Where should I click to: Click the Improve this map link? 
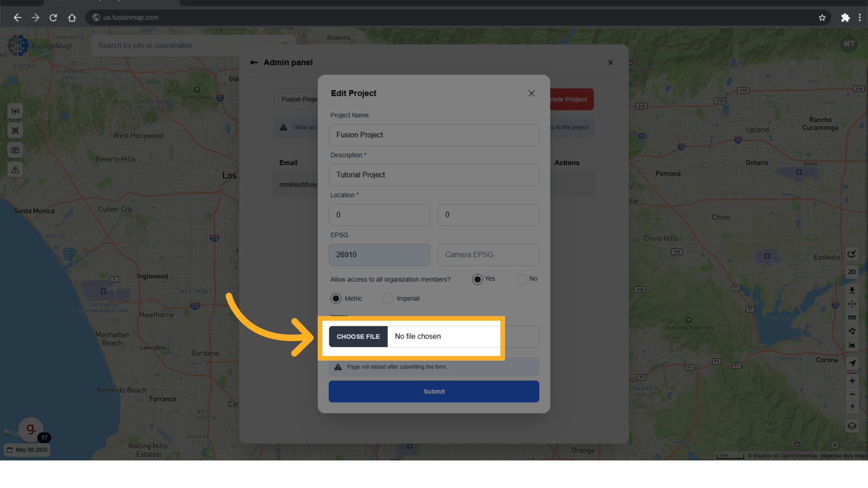(x=843, y=456)
